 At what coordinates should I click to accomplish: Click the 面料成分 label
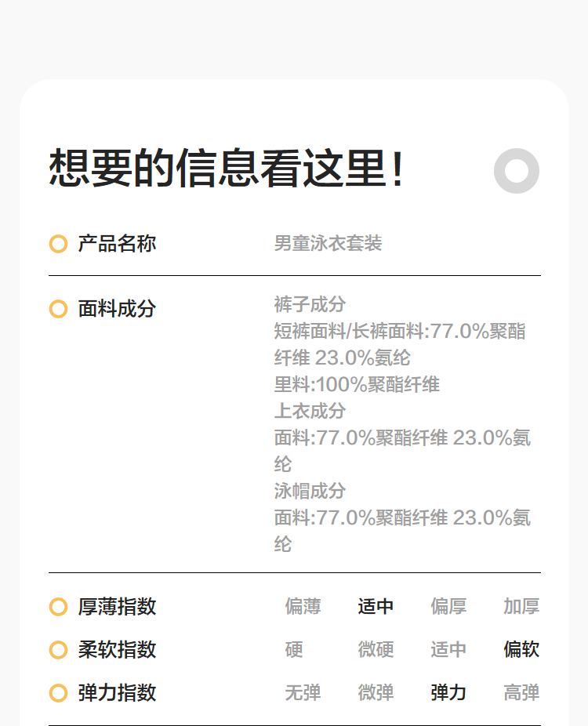[x=117, y=309]
